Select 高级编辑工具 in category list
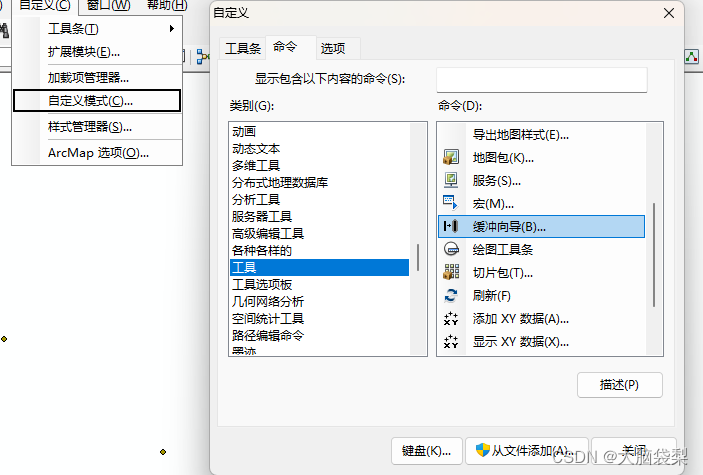 click(x=319, y=234)
